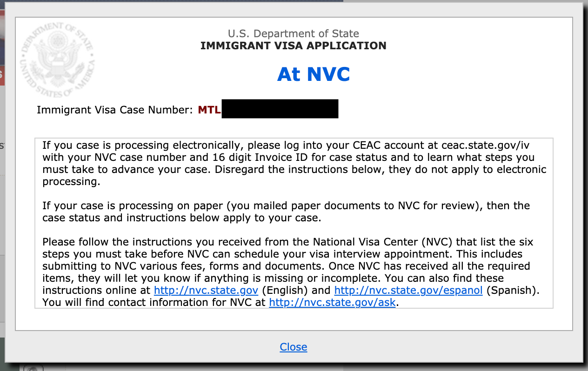The image size is (588, 371).
Task: Click the U.S. Department of State header text
Action: tap(293, 33)
